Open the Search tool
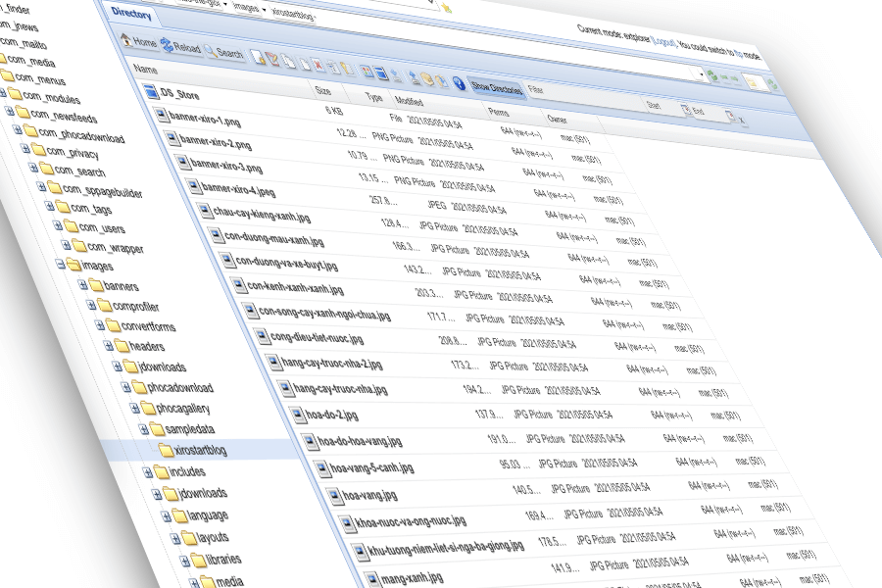882x588 pixels. tap(223, 52)
